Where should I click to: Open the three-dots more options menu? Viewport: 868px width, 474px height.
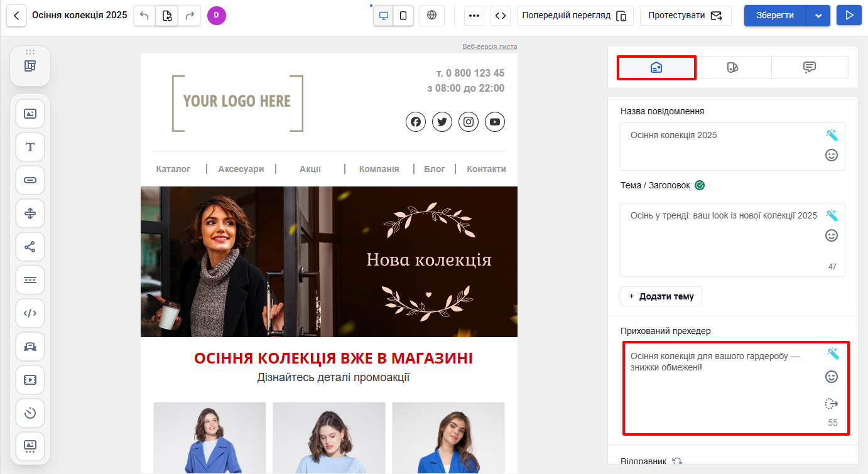click(474, 16)
